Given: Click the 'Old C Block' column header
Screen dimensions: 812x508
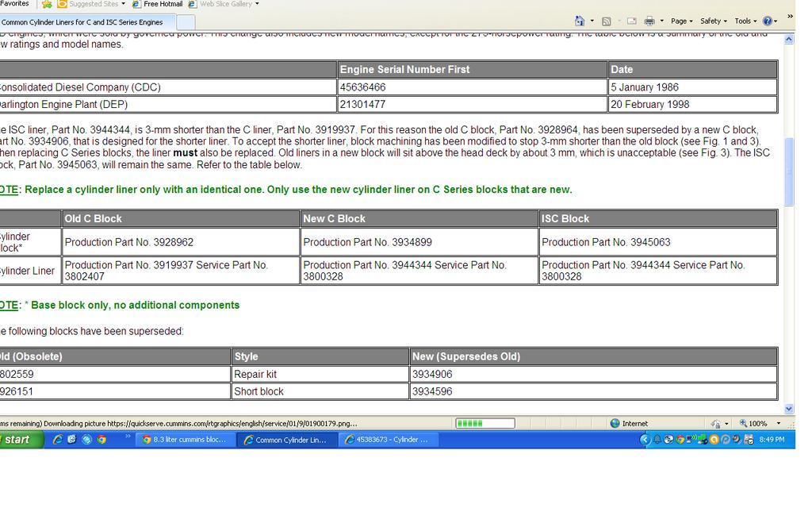Looking at the screenshot, I should point(181,219).
